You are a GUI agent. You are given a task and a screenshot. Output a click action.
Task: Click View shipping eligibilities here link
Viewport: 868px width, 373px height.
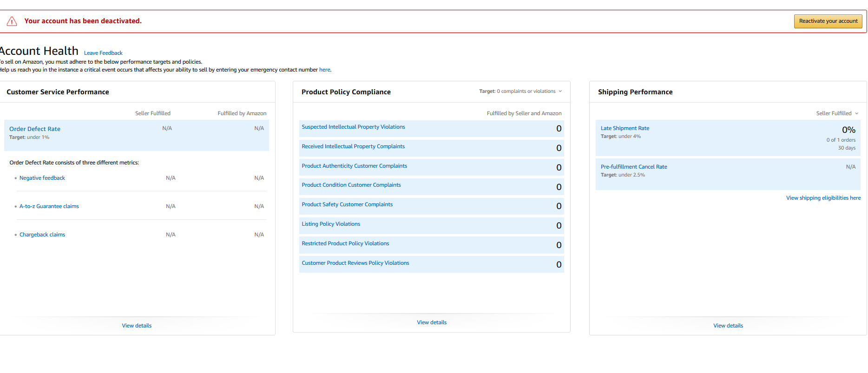823,198
